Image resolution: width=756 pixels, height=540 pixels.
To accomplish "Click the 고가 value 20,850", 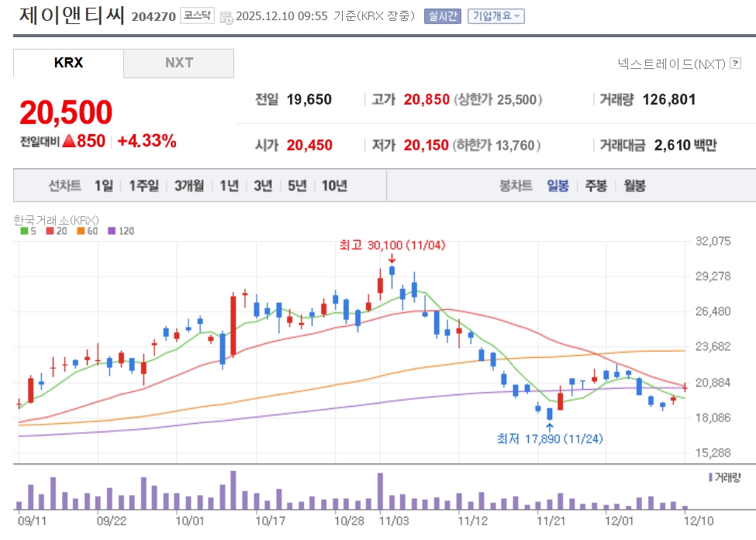I will pos(426,100).
